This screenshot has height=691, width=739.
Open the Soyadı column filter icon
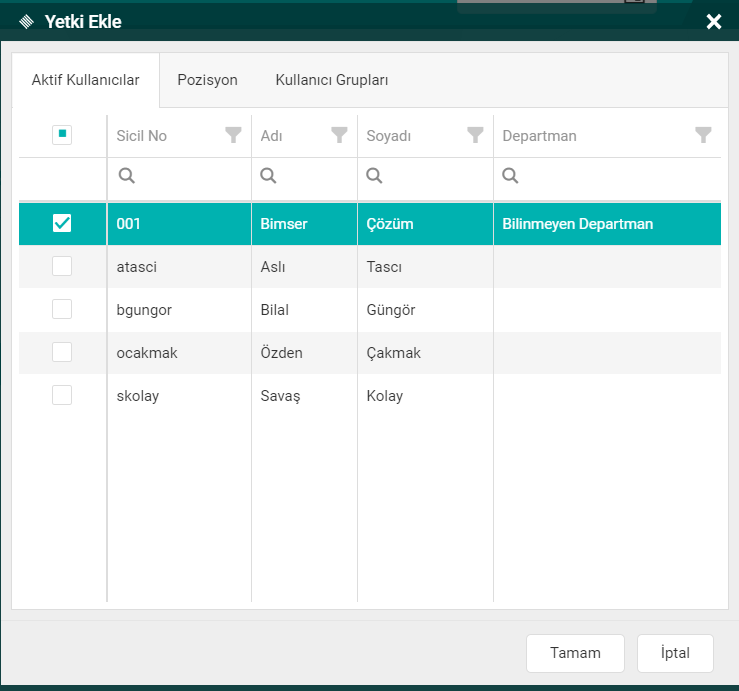click(x=475, y=135)
